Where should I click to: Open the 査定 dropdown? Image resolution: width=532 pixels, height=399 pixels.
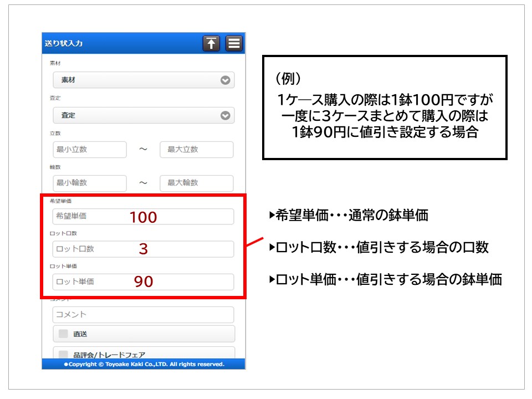click(x=144, y=116)
